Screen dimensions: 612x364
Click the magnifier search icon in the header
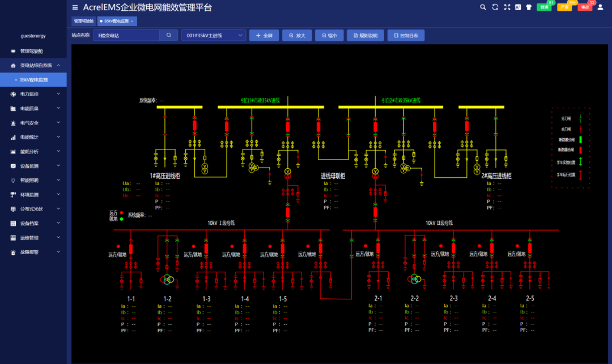tap(483, 7)
